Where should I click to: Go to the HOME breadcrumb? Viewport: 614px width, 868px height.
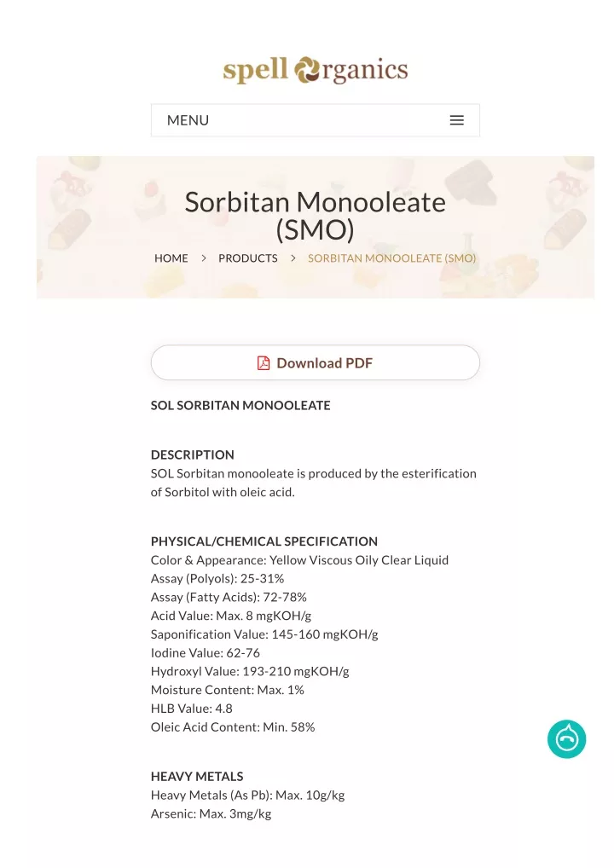[x=171, y=258]
